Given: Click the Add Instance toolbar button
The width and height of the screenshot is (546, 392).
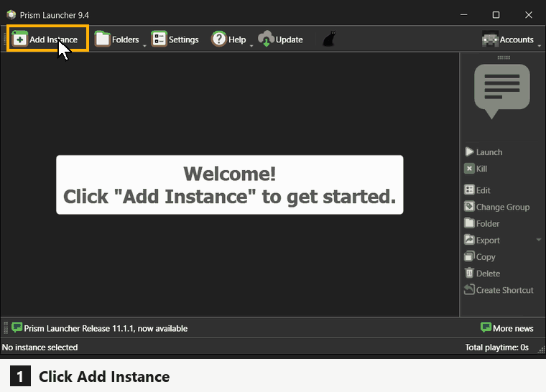Looking at the screenshot, I should click(47, 39).
